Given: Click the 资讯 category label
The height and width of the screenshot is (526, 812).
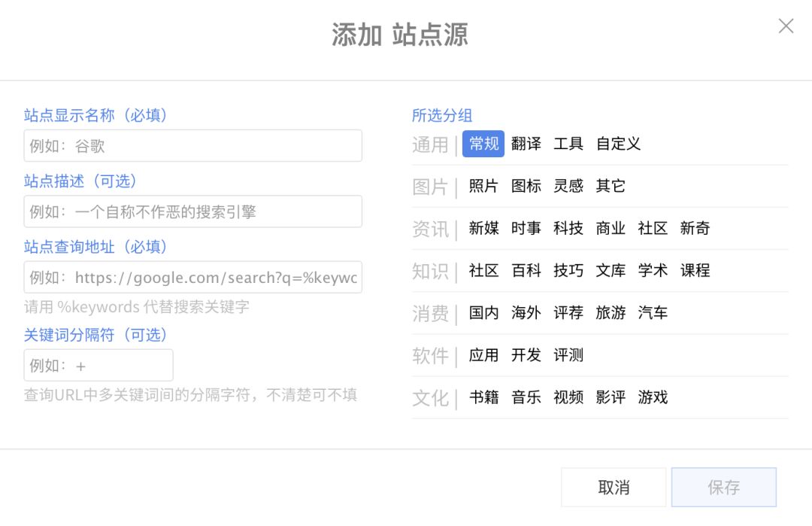Looking at the screenshot, I should tap(430, 229).
